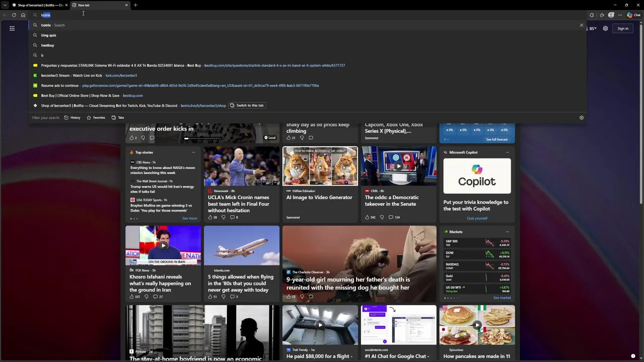This screenshot has width=644, height=362.
Task: Open the STARLINK Best Buy history suggestion
Action: click(x=307, y=65)
